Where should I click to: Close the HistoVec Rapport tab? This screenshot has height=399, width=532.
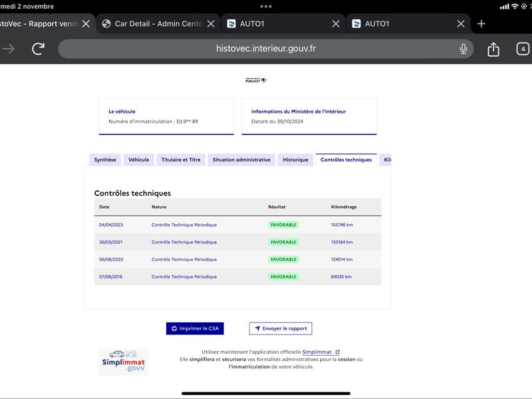tap(86, 24)
